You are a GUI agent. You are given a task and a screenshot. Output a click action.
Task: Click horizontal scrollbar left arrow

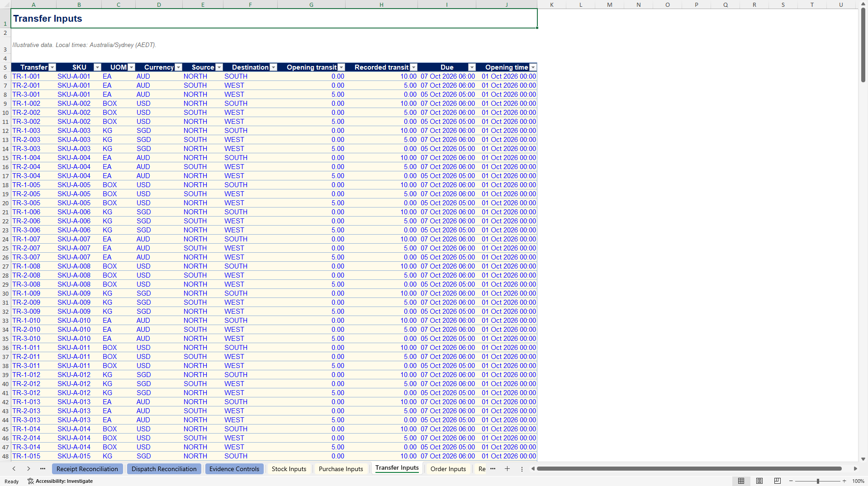pos(533,469)
